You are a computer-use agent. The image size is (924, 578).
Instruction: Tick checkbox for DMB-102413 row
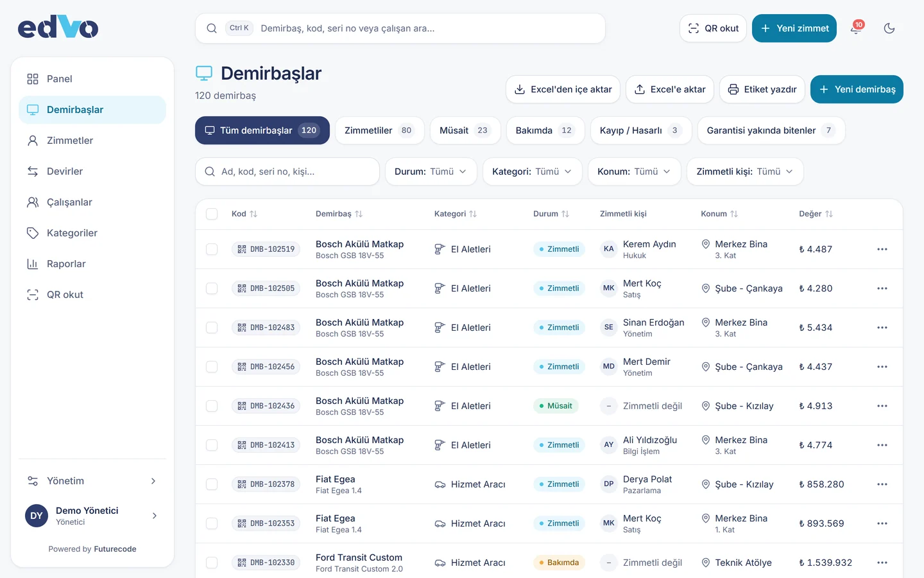212,445
